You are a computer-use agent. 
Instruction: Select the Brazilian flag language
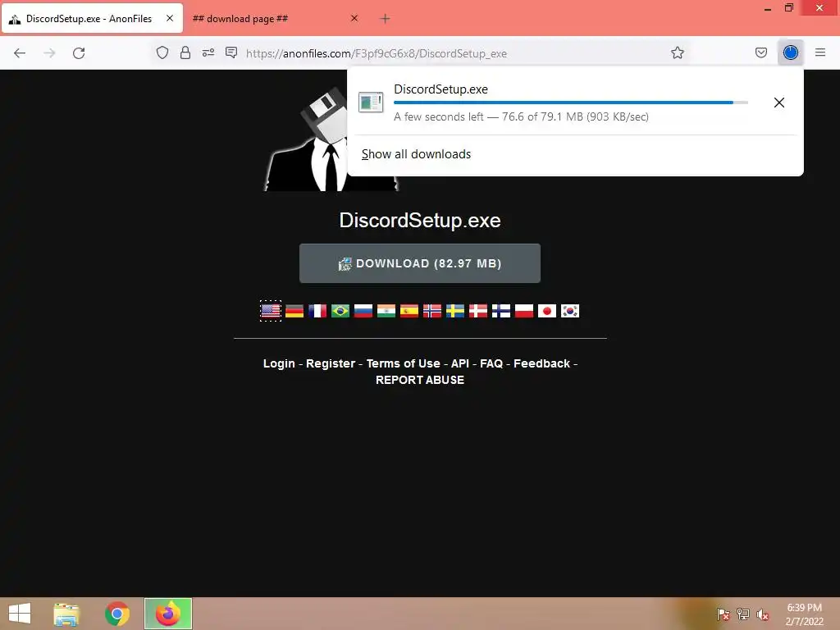coord(340,311)
